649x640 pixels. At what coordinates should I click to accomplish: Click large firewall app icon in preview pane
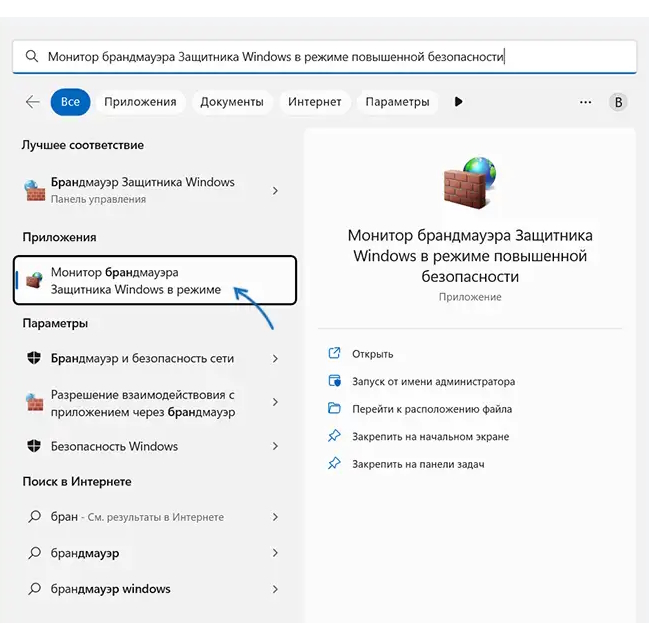[469, 183]
